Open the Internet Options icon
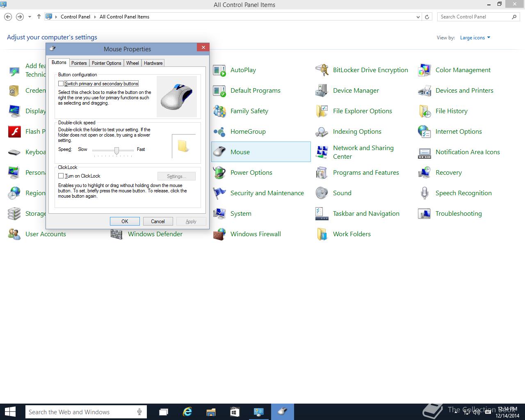525x420 pixels. click(x=425, y=132)
